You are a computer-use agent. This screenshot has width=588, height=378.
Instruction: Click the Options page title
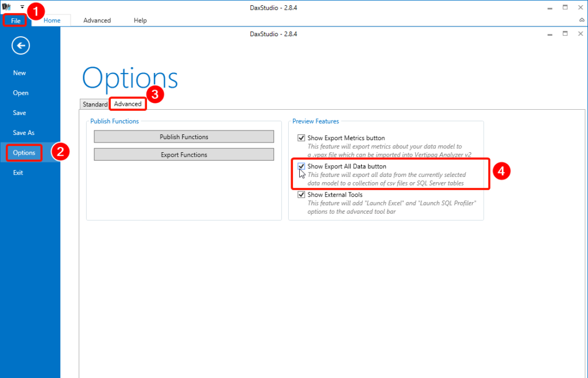[x=130, y=78]
